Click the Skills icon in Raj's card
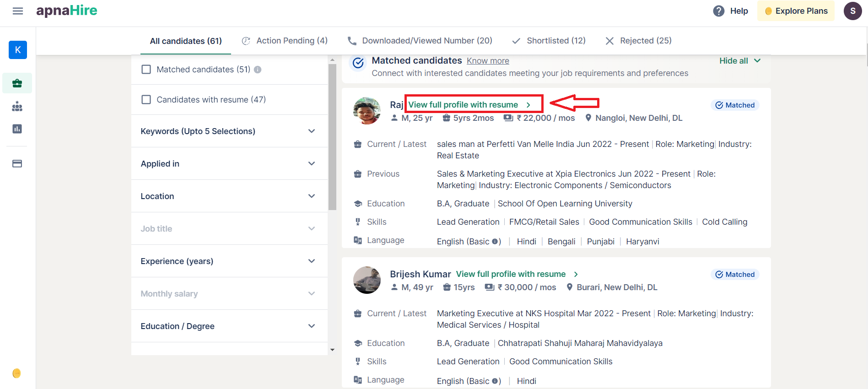 point(358,222)
